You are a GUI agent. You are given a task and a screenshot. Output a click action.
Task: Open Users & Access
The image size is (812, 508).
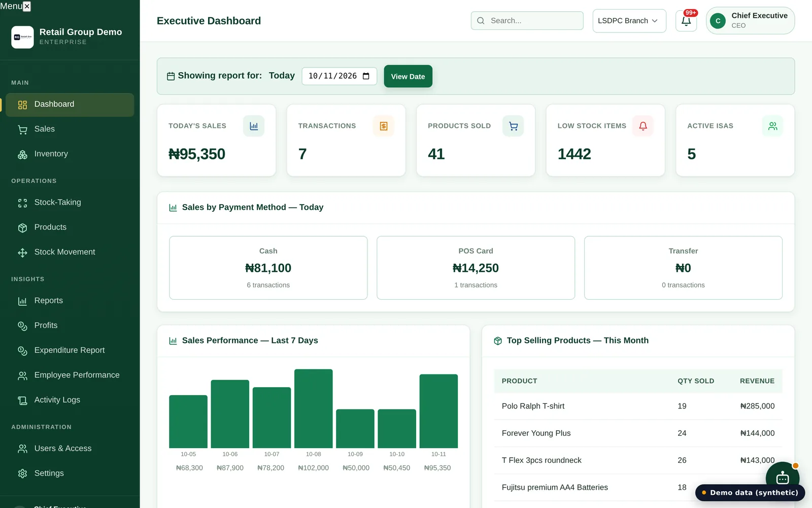coord(70,449)
